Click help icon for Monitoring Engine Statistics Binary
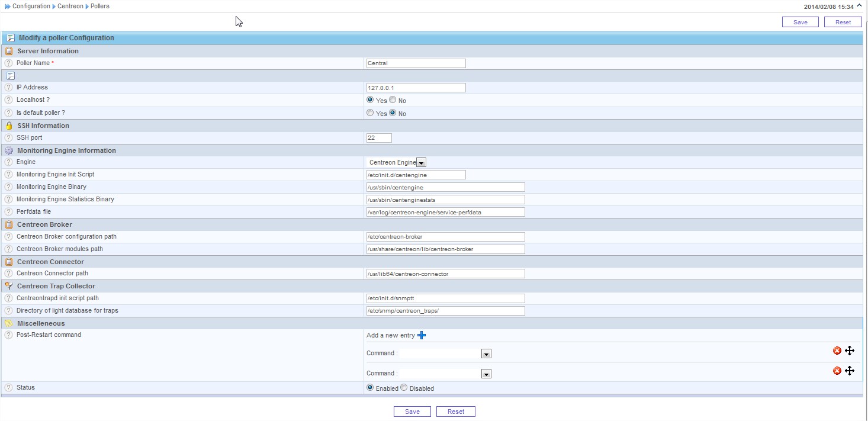 coord(8,200)
